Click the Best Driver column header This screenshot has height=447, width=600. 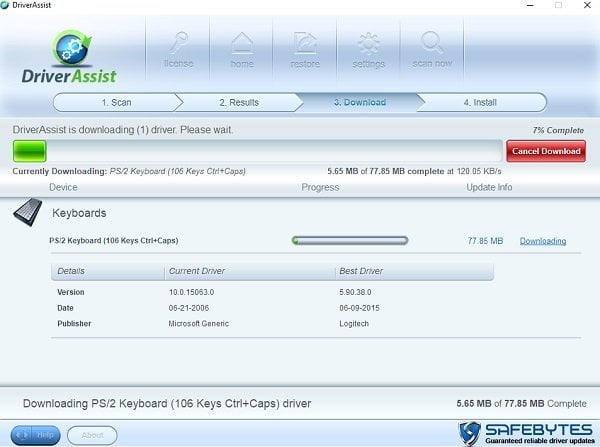[x=361, y=271]
